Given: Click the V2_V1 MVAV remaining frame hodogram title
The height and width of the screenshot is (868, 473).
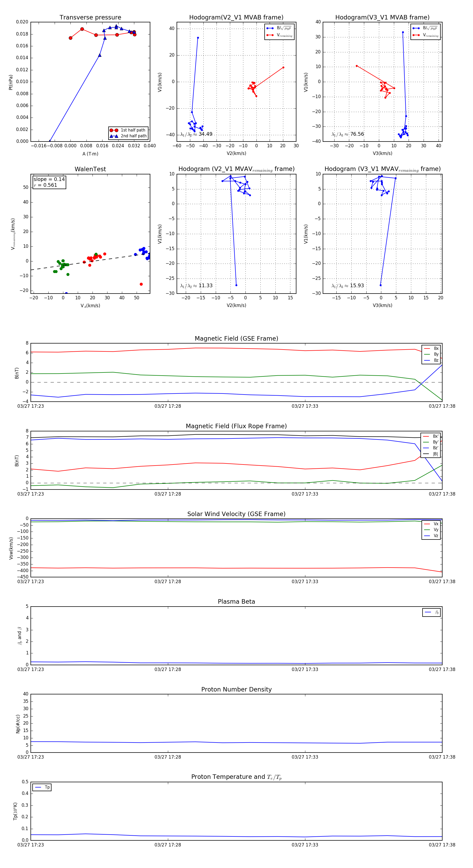Looking at the screenshot, I should point(236,169).
